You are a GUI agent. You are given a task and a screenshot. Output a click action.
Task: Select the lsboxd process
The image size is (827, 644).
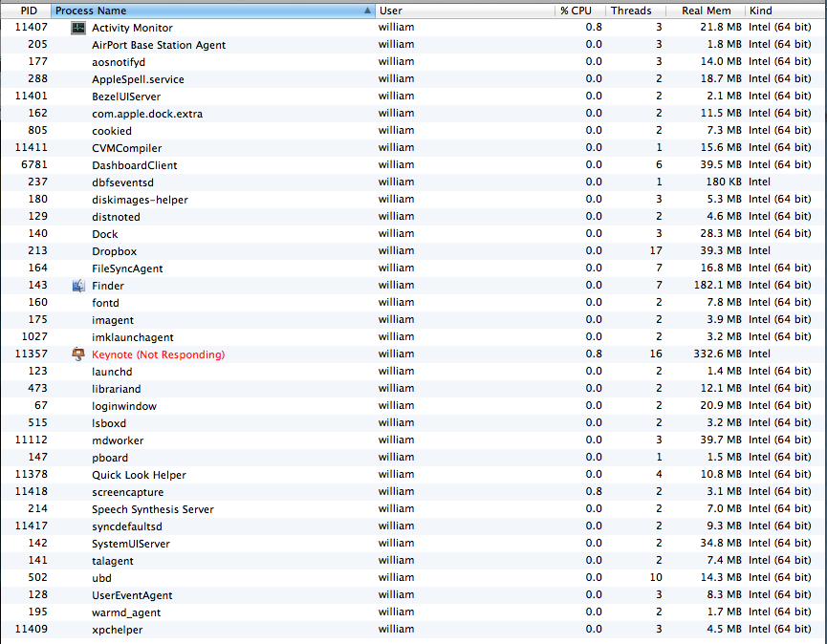point(109,423)
